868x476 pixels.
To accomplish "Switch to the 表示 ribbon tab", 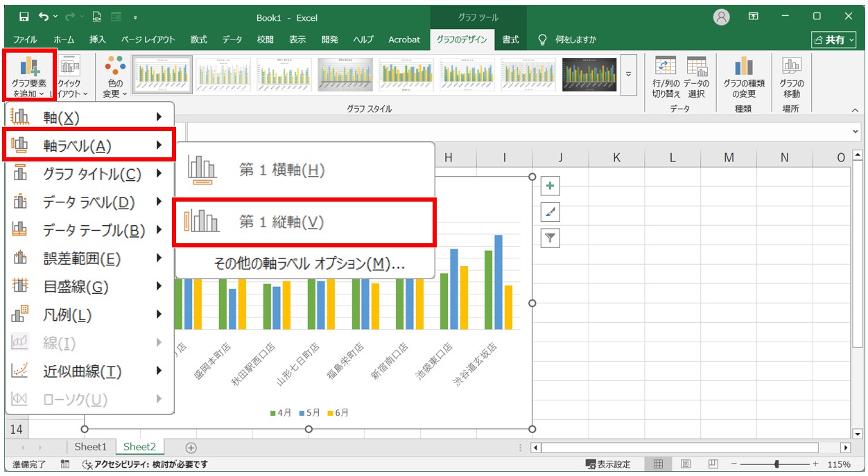I will click(x=297, y=39).
